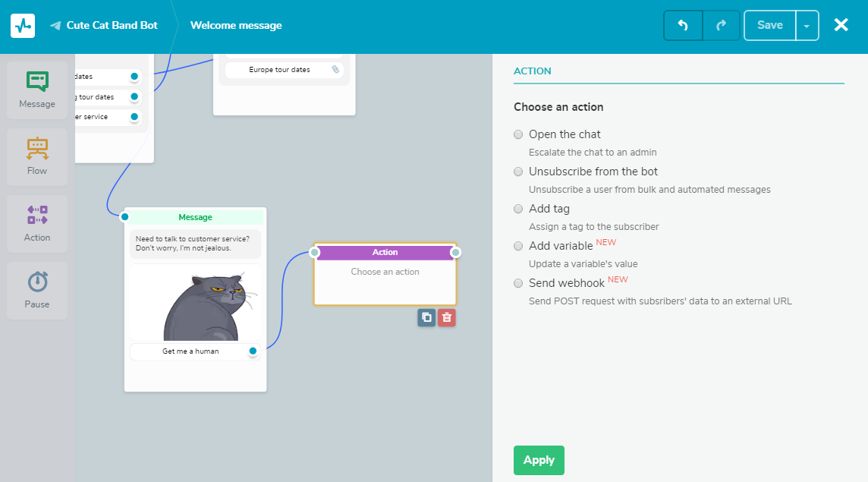The width and height of the screenshot is (868, 482).
Task: Save the flow
Action: tap(769, 26)
